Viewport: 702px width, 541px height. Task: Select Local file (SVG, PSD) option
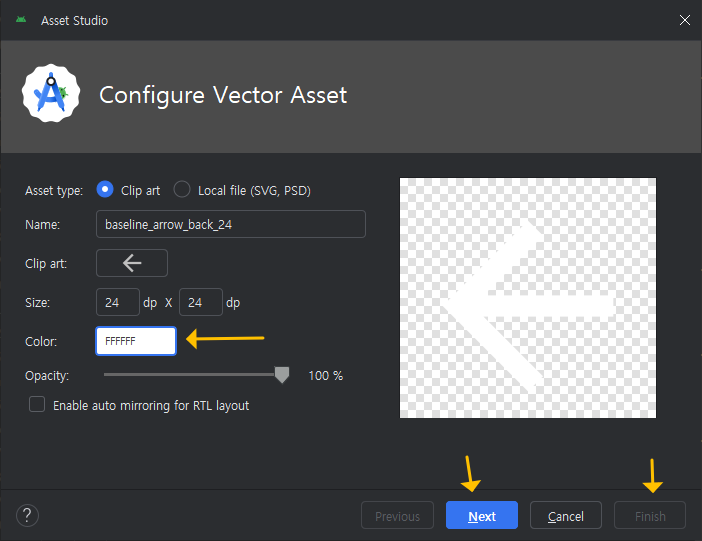(182, 189)
